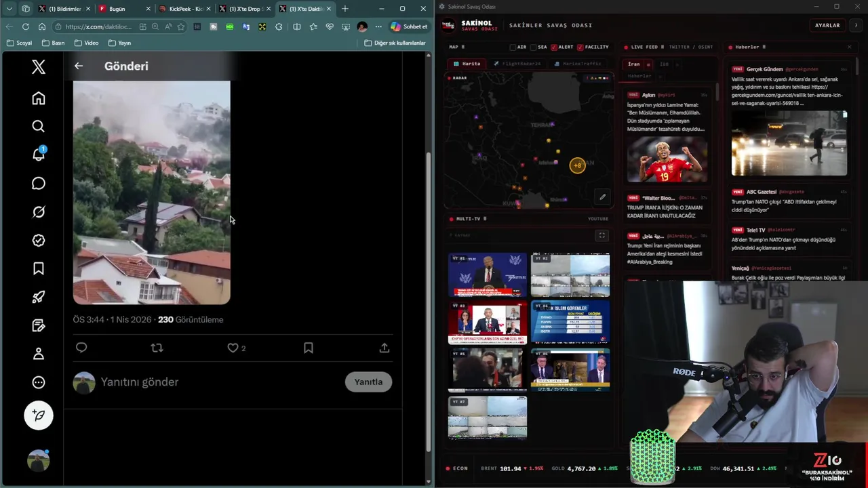The height and width of the screenshot is (488, 868).
Task: Open LIVE FEED panel menu handle
Action: coord(663,47)
